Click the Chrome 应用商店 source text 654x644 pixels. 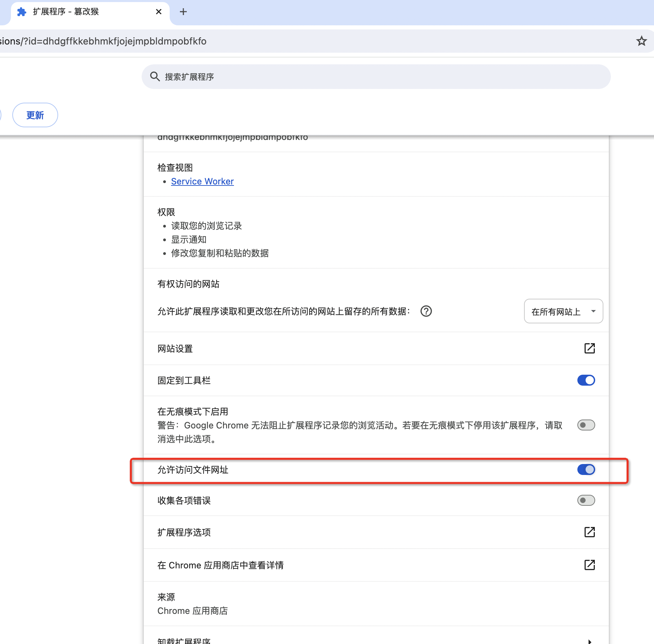(x=193, y=611)
